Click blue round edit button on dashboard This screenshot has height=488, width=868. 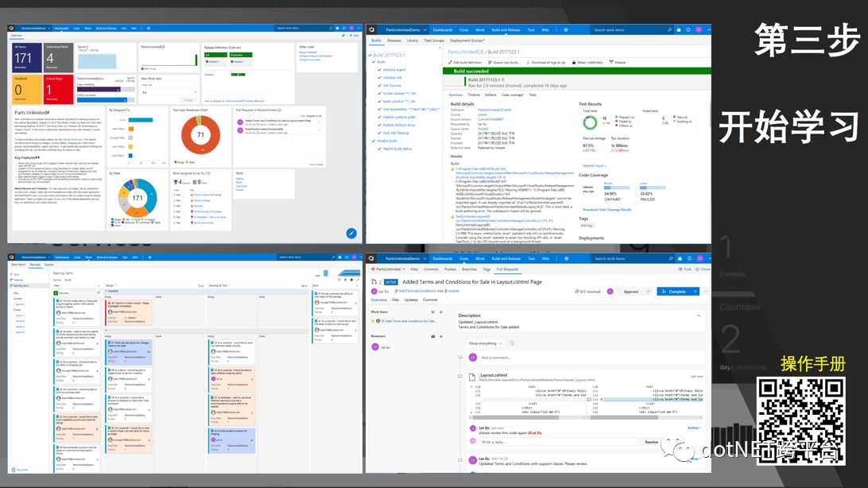pyautogui.click(x=351, y=233)
